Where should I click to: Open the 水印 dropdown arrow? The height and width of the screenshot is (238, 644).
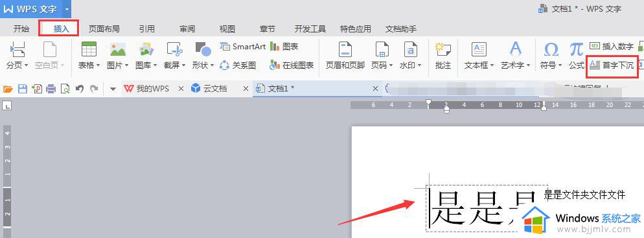pos(419,65)
